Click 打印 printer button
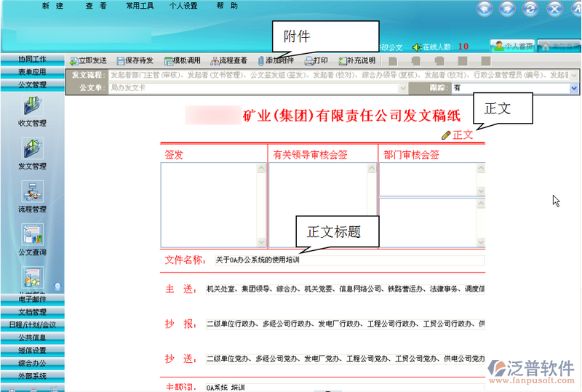The height and width of the screenshot is (392, 582). 316,60
